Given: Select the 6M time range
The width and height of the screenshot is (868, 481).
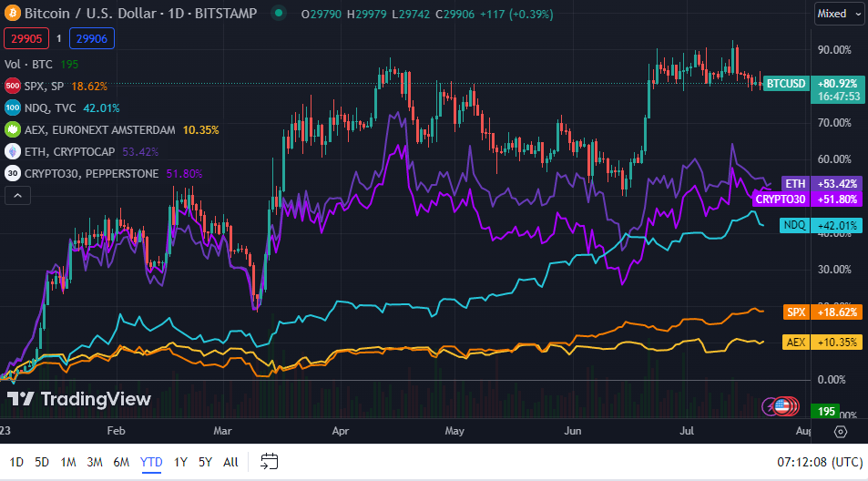Looking at the screenshot, I should pos(121,462).
